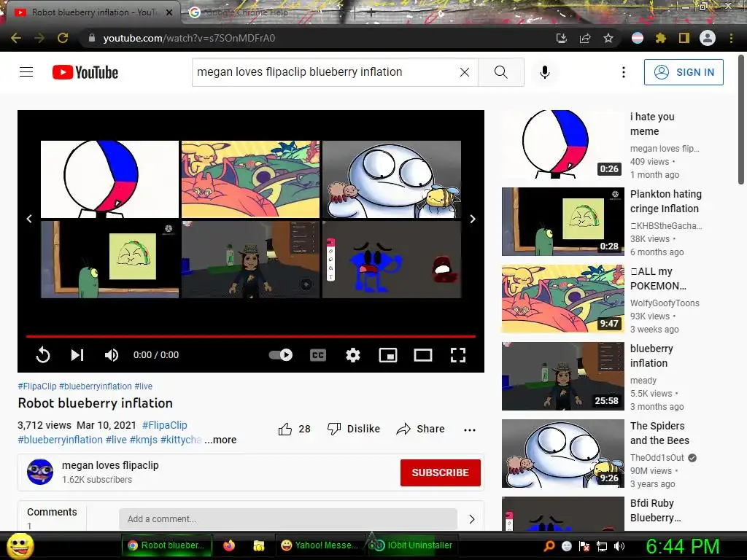Open Chrome three-dot menu
Viewport: 747px width, 560px height.
[731, 38]
